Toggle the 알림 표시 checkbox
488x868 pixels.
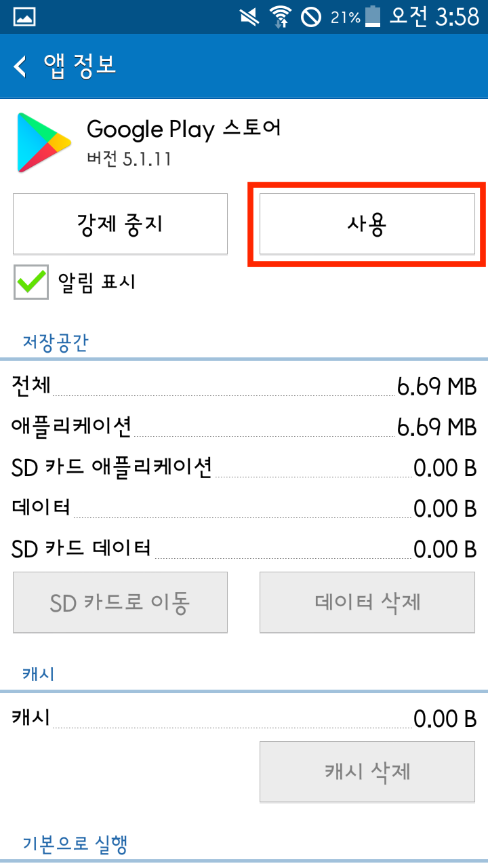(x=31, y=282)
